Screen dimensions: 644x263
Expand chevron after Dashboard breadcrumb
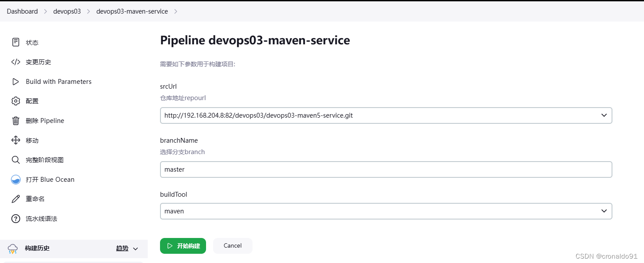tap(46, 11)
